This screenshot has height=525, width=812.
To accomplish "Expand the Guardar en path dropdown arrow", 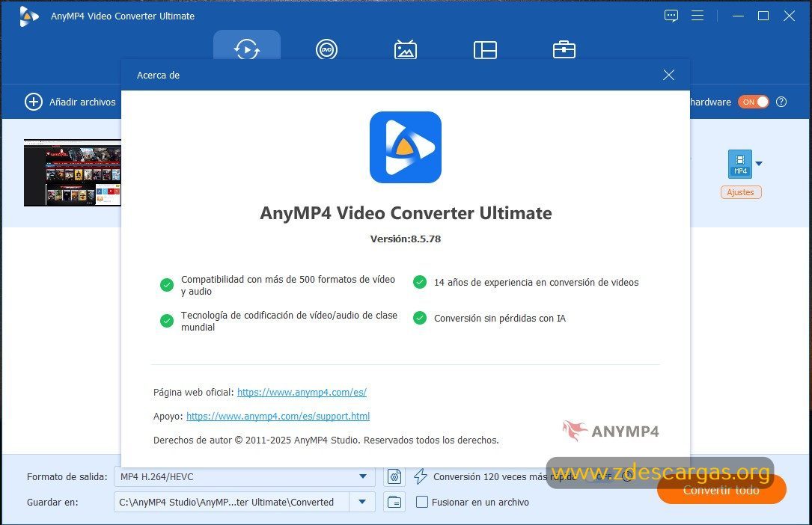I will pyautogui.click(x=362, y=502).
